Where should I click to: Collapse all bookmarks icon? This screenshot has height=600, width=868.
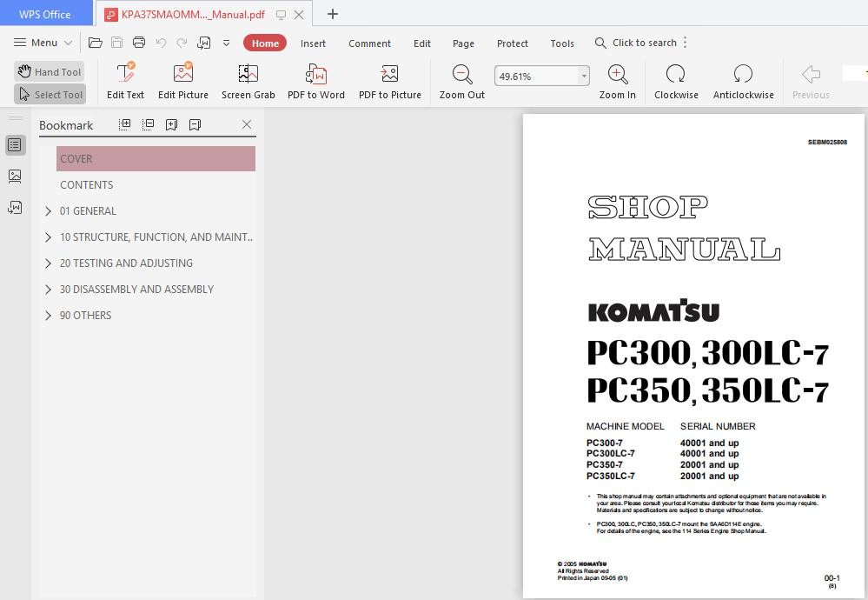coord(149,124)
